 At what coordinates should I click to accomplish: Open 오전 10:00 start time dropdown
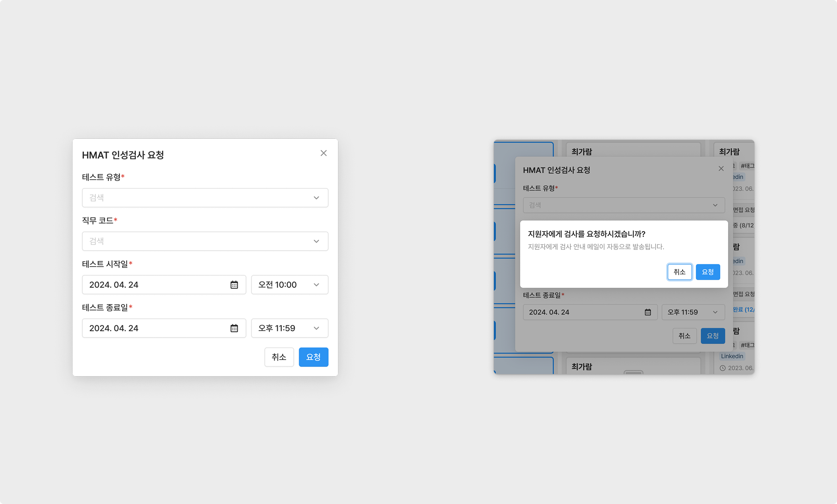click(290, 285)
